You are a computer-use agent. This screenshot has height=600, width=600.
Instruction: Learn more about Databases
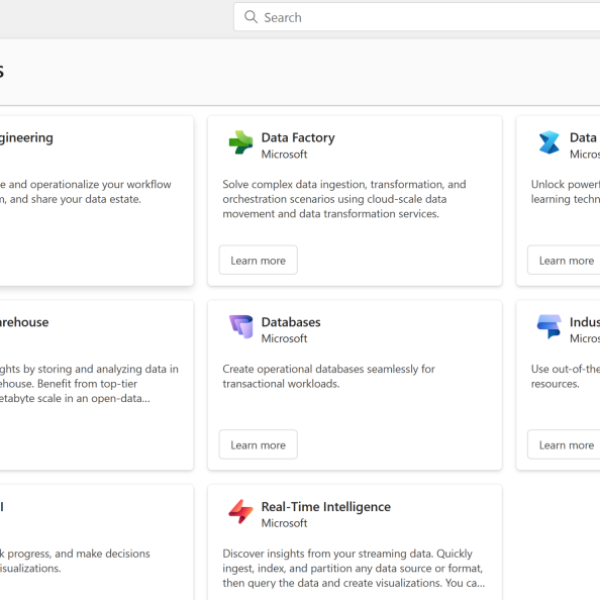[x=258, y=445]
